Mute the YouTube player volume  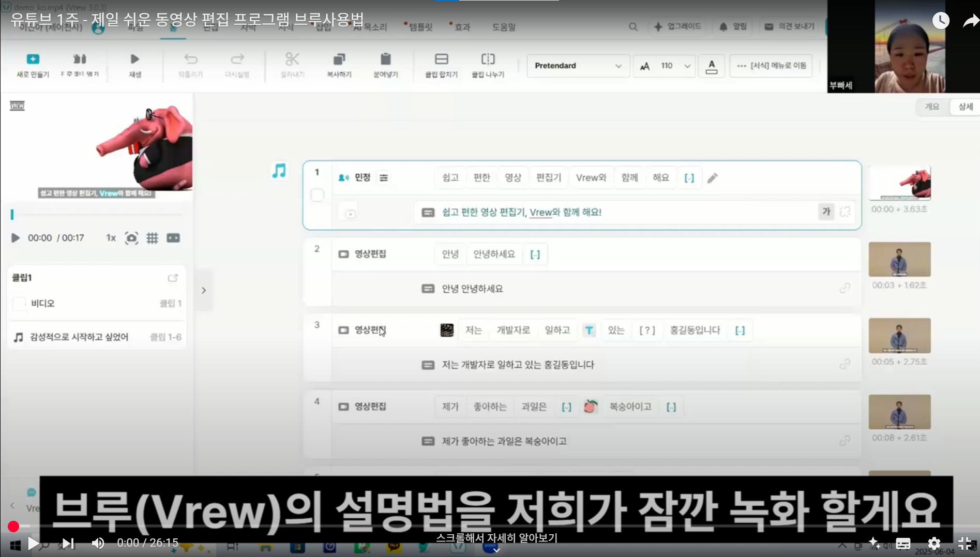98,543
